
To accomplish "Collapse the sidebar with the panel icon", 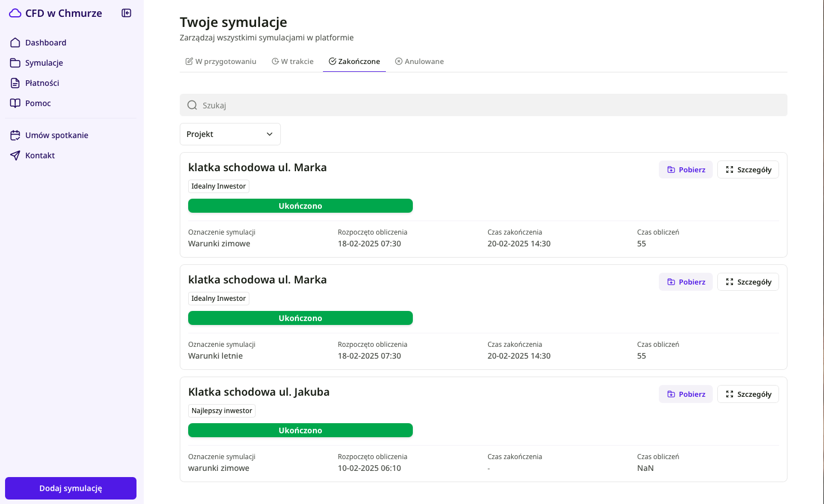I will pos(126,13).
